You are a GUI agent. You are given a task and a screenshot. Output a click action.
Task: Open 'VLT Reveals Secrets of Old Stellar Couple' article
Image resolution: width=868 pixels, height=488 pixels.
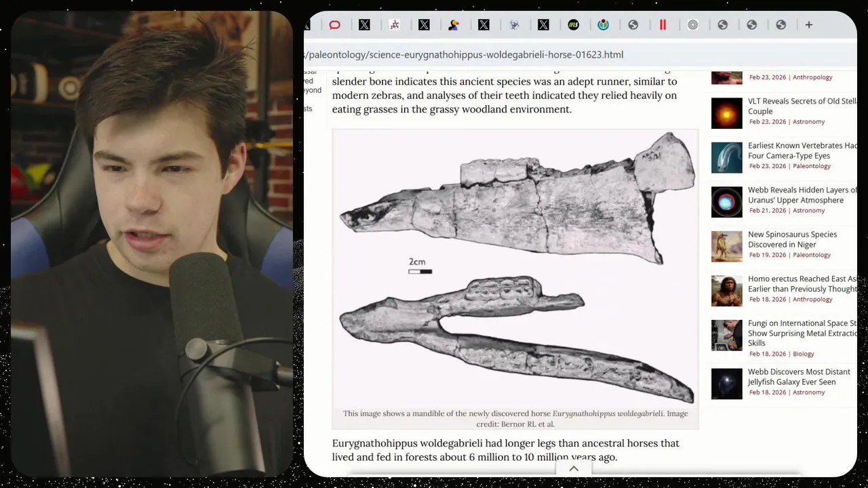[x=802, y=106]
